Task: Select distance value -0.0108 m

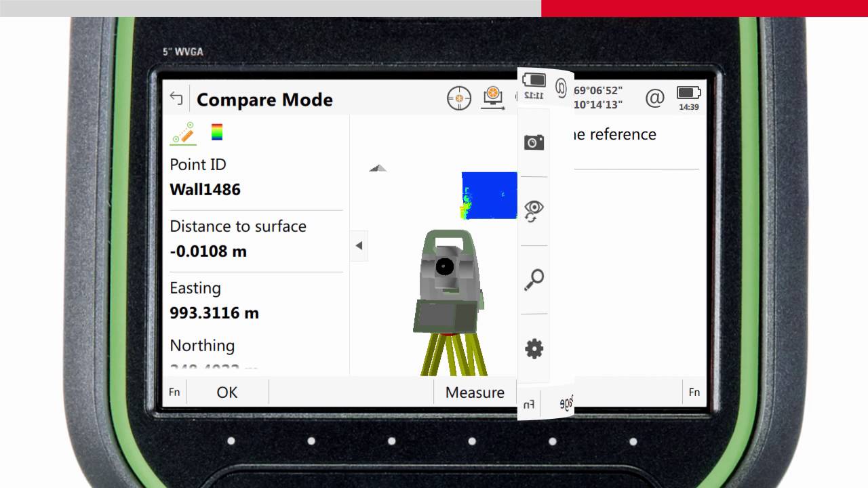Action: [x=208, y=251]
